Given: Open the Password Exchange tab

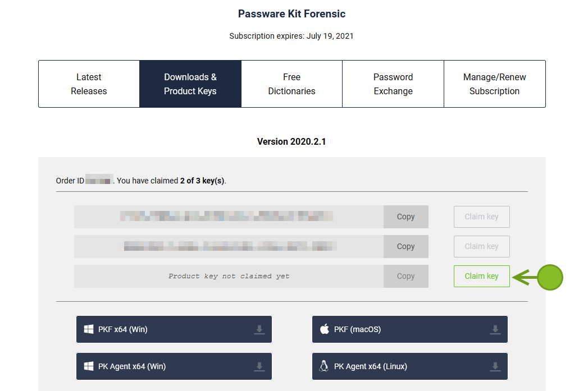Looking at the screenshot, I should pos(393,84).
